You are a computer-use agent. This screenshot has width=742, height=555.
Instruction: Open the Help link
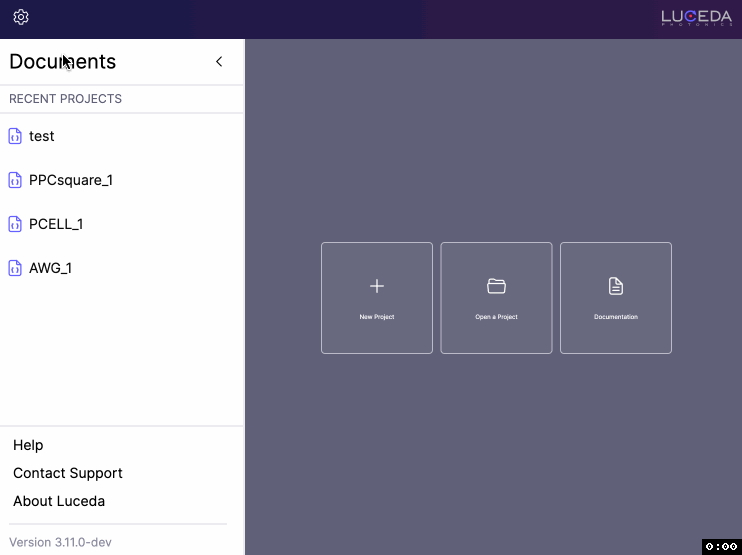28,445
